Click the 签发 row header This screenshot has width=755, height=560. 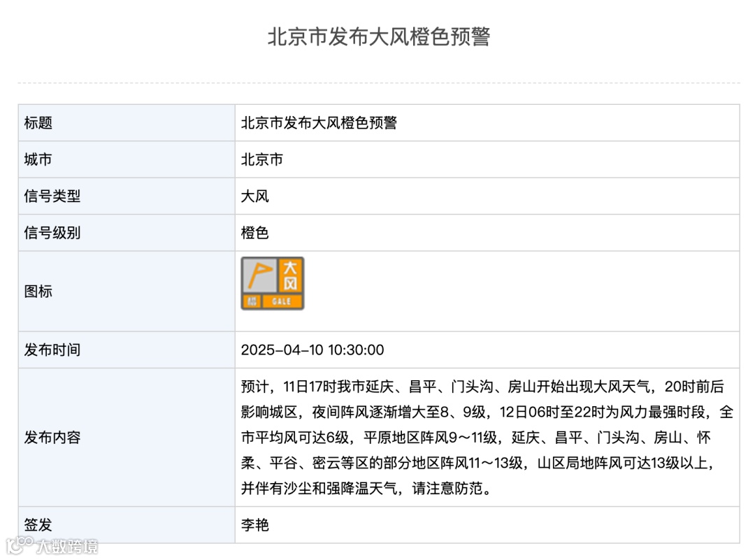coord(38,525)
